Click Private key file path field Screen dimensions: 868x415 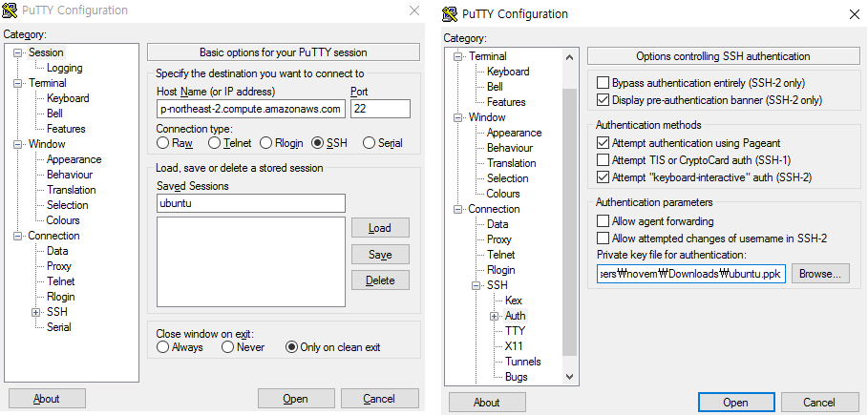[691, 274]
